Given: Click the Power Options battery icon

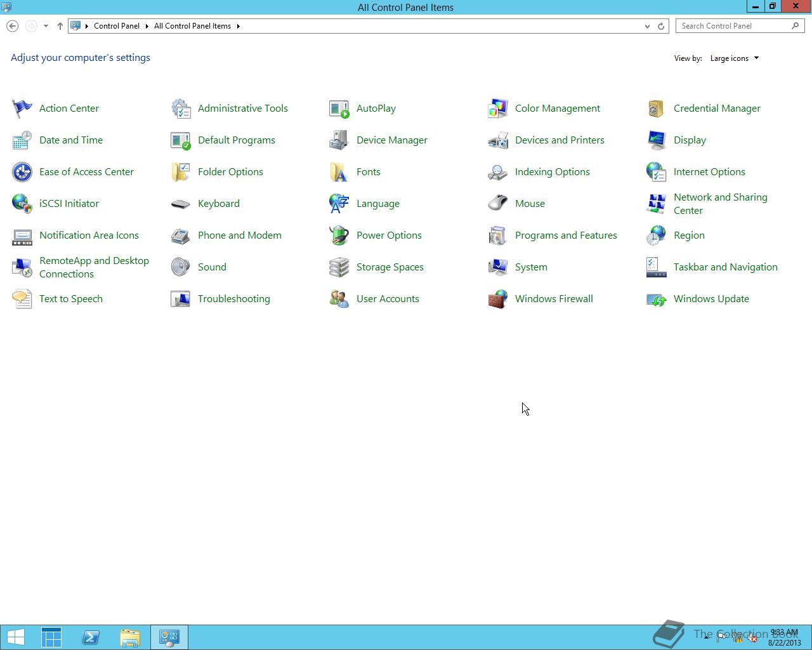Looking at the screenshot, I should tap(339, 235).
